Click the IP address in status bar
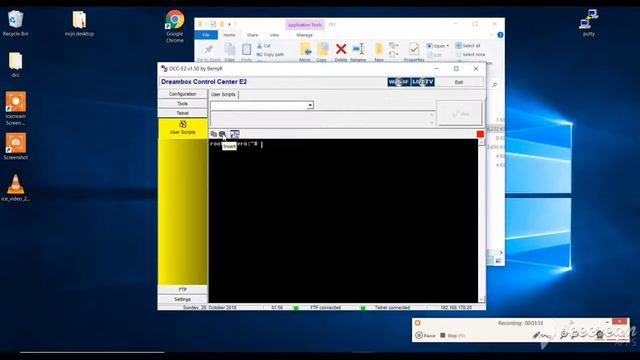640x360 pixels. (456, 307)
